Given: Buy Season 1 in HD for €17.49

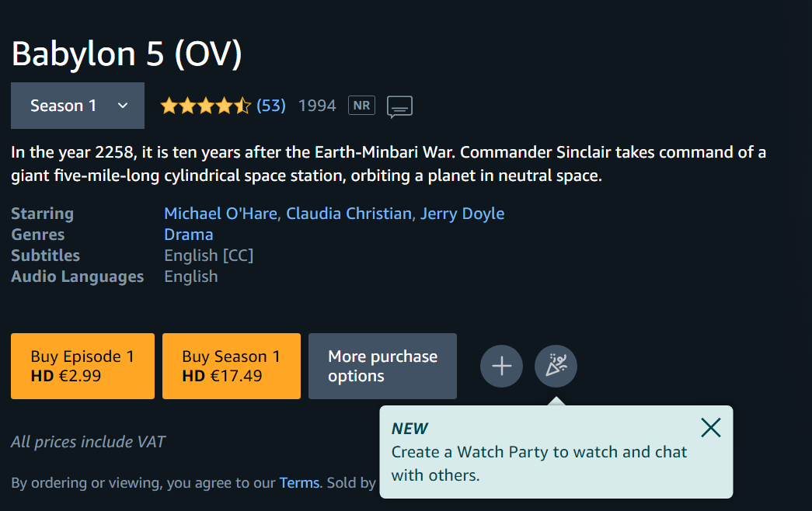Looking at the screenshot, I should (232, 366).
